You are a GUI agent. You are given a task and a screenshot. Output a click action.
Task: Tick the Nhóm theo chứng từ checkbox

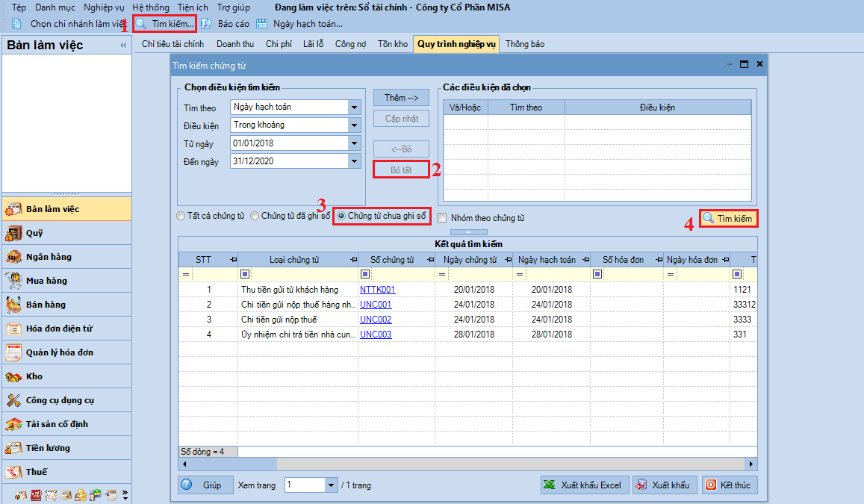442,217
